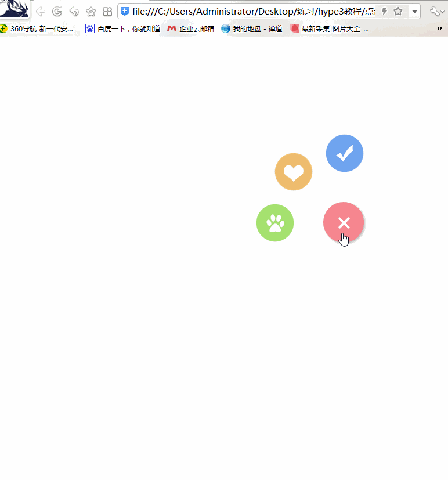Bookmark page with address bar star
Image resolution: width=448 pixels, height=480 pixels.
(x=398, y=12)
